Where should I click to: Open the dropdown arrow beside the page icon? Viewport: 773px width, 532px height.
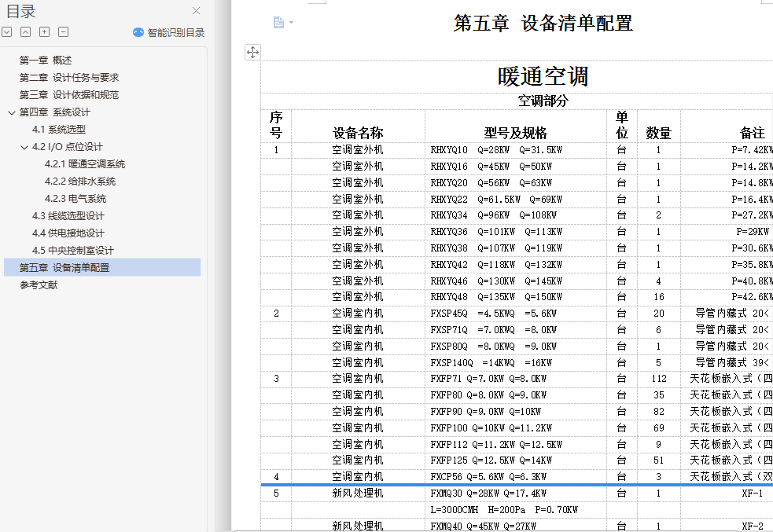pyautogui.click(x=292, y=22)
